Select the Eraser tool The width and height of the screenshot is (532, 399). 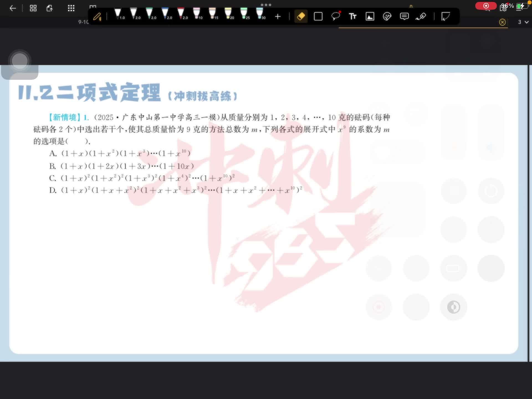click(301, 16)
